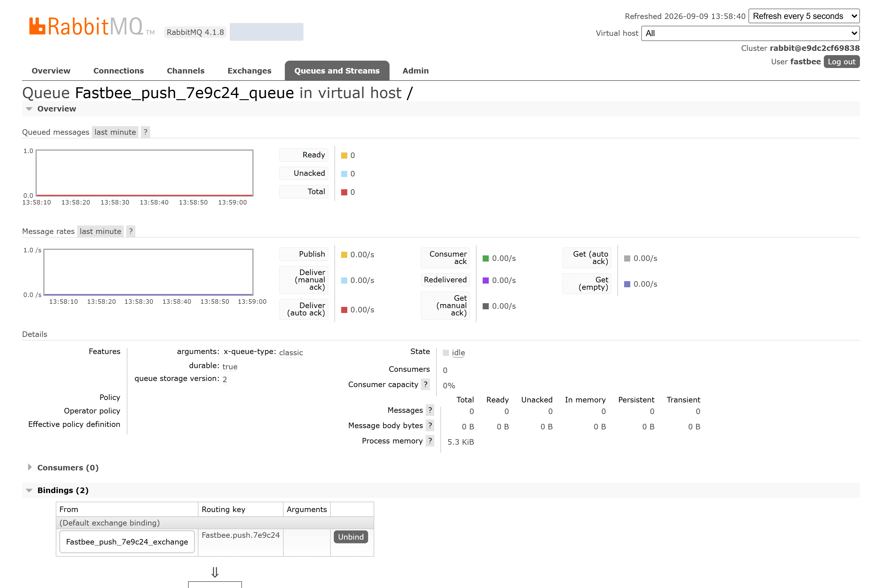Change Message rates last minute range

pos(100,232)
